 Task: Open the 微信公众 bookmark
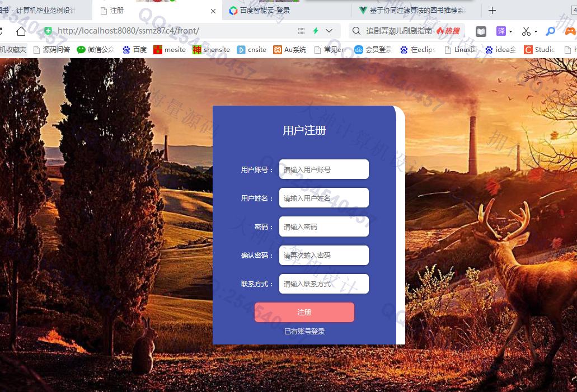(95, 50)
